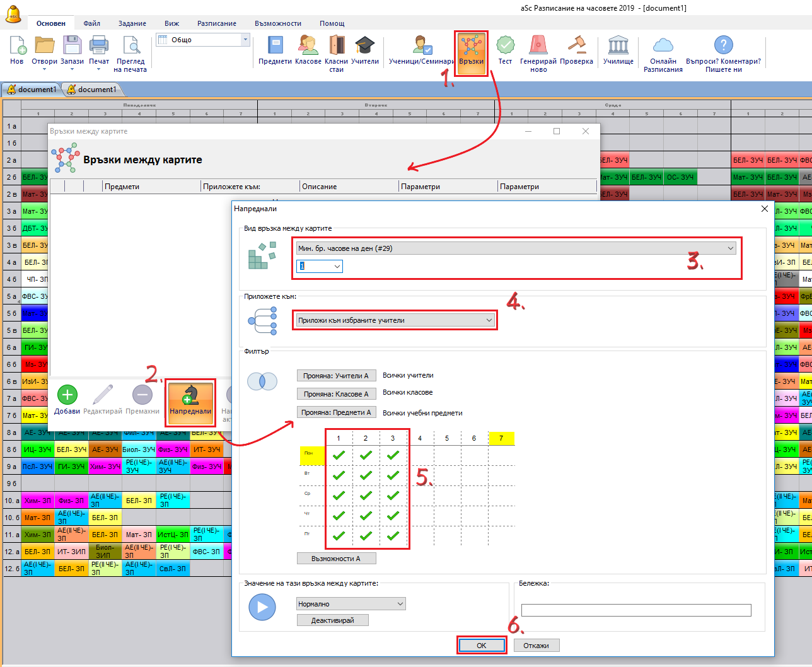Expand the Нормално importance dropdown
812x667 pixels.
pyautogui.click(x=400, y=604)
